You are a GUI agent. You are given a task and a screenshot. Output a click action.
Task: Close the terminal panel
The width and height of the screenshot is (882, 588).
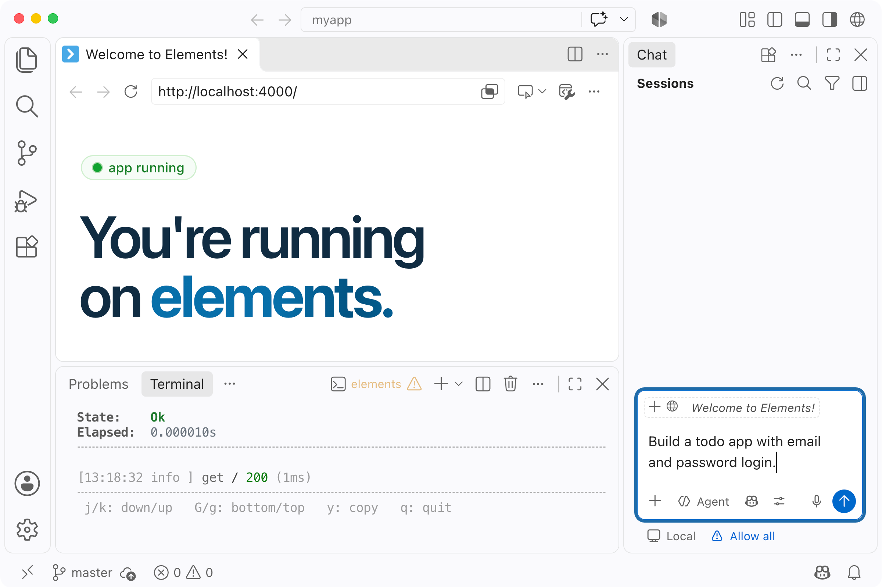tap(603, 384)
